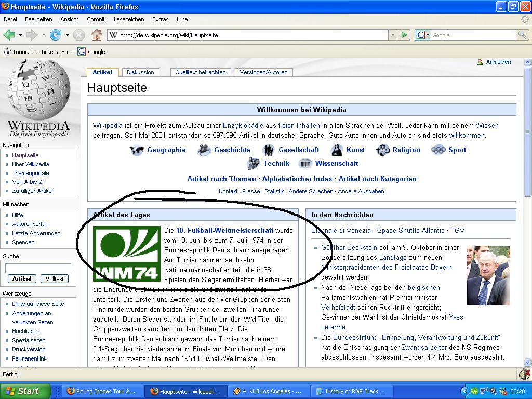The image size is (532, 399).
Task: Click the Sport Olympic rings icon
Action: (438, 150)
